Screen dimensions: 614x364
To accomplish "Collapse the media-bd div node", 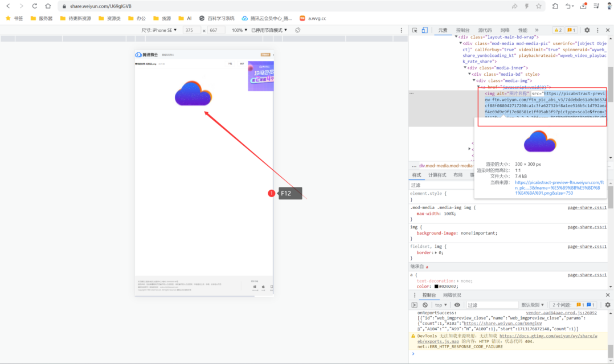I will tap(469, 74).
